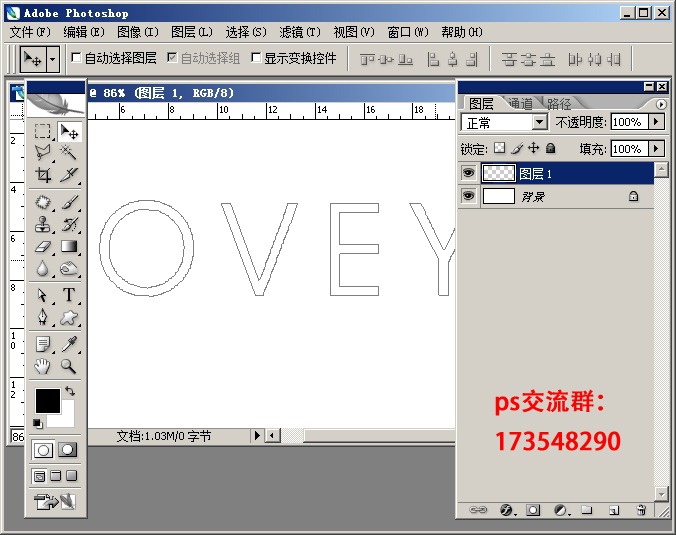Select the Hand tool
Image resolution: width=676 pixels, height=535 pixels.
point(42,366)
